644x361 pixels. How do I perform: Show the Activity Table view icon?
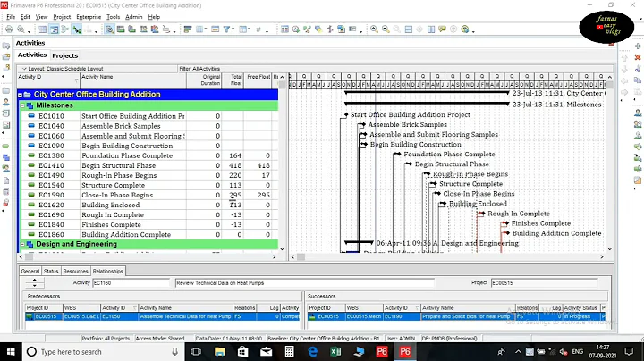[42, 29]
